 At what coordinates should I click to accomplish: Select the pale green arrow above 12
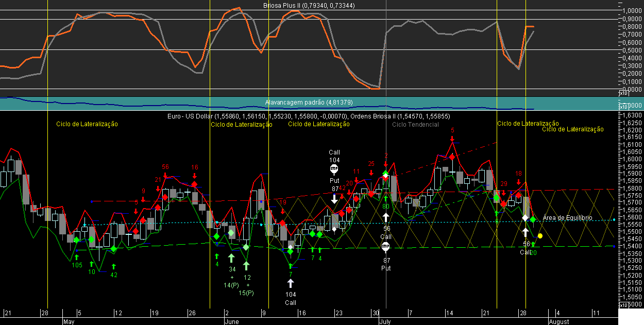pos(247,266)
